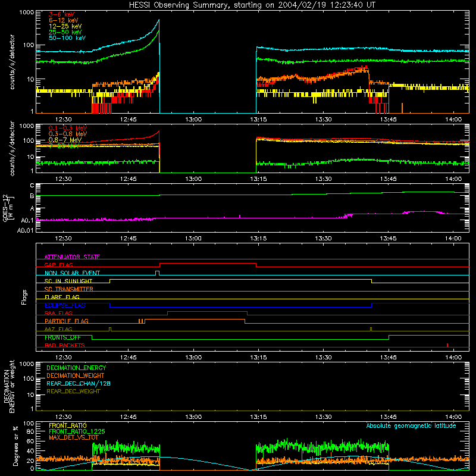476x476 pixels.
Task: Click the 13:00 tick below the MeV count plot
Action: 193,179
